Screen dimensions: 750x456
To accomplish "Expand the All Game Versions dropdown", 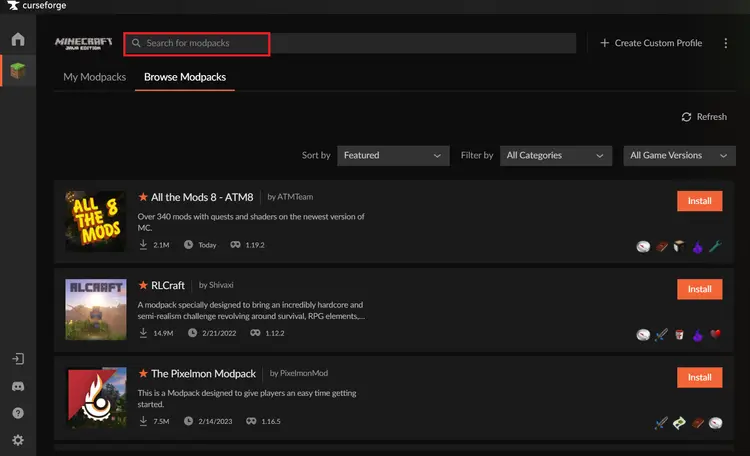I will (x=678, y=156).
